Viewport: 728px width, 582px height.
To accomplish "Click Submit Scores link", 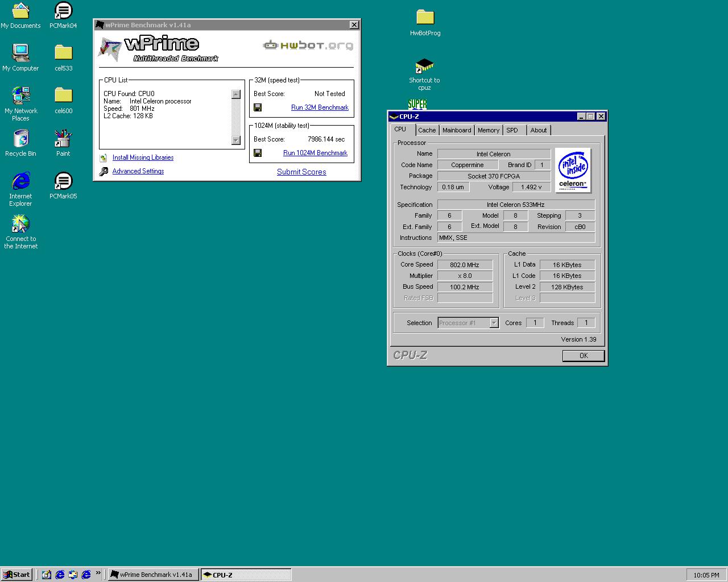I will (x=301, y=172).
